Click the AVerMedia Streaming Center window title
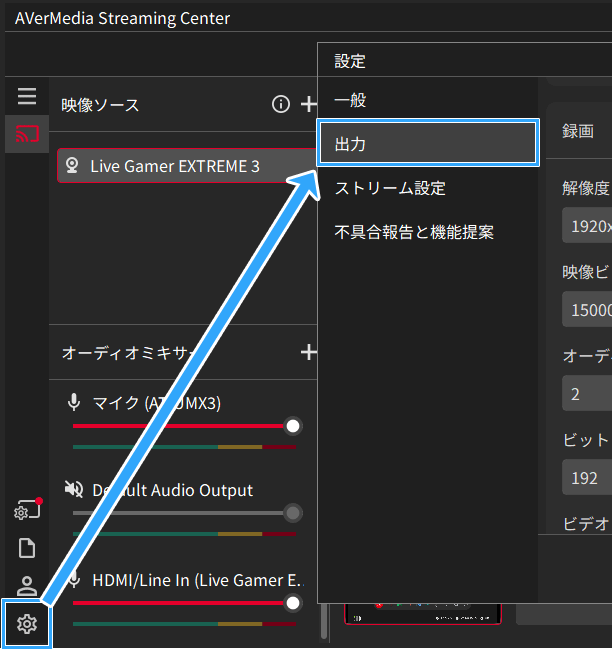The image size is (612, 650). pyautogui.click(x=122, y=19)
